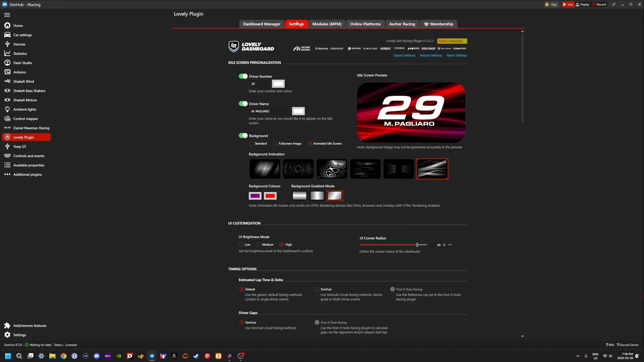Click the Driver Name text field

pyautogui.click(x=269, y=111)
